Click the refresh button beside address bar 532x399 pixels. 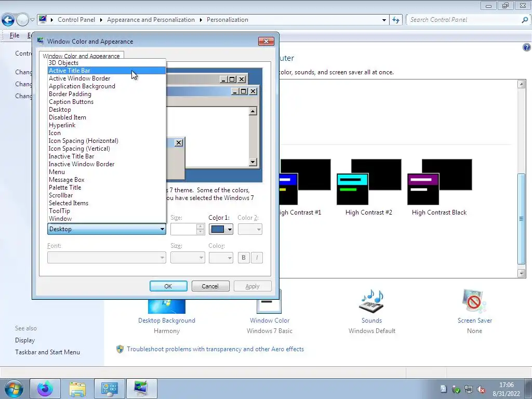tap(395, 20)
